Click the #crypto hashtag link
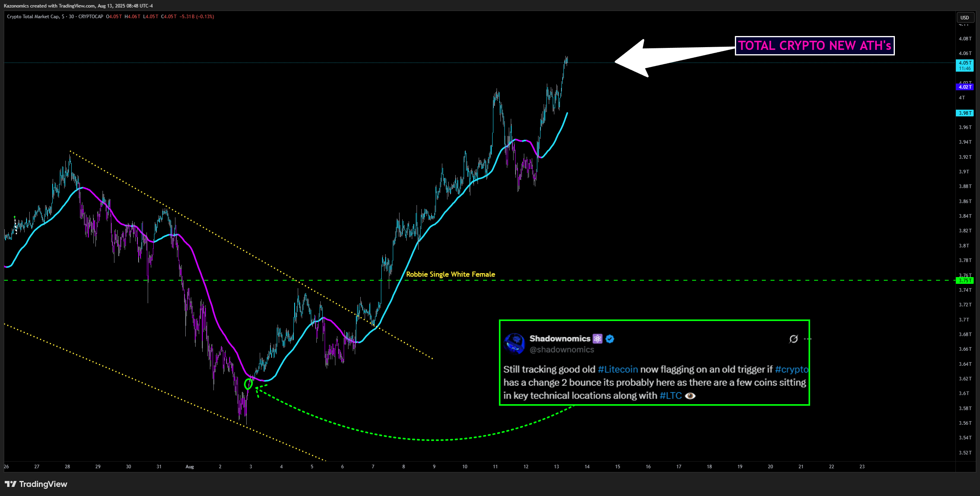The width and height of the screenshot is (980, 496). 791,369
